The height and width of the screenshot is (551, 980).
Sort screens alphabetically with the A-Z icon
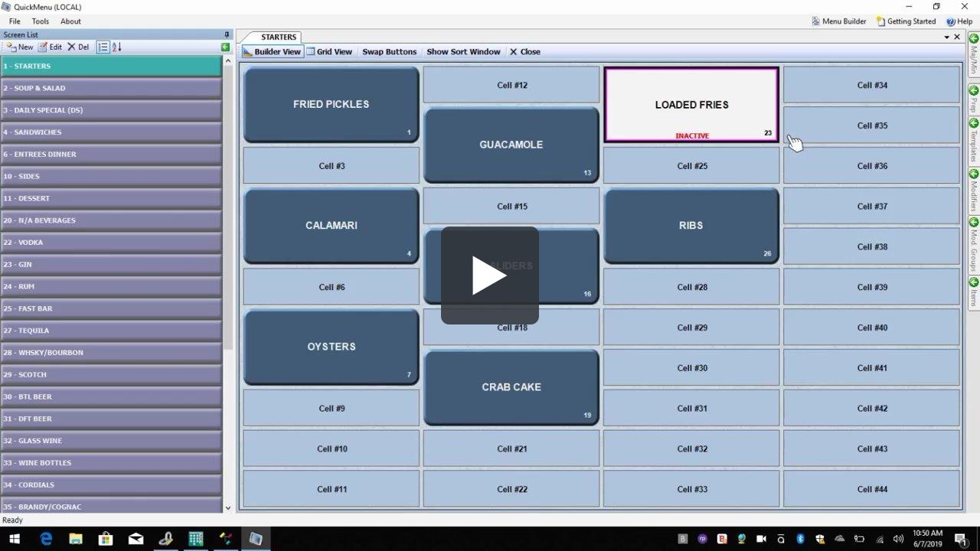click(x=115, y=47)
